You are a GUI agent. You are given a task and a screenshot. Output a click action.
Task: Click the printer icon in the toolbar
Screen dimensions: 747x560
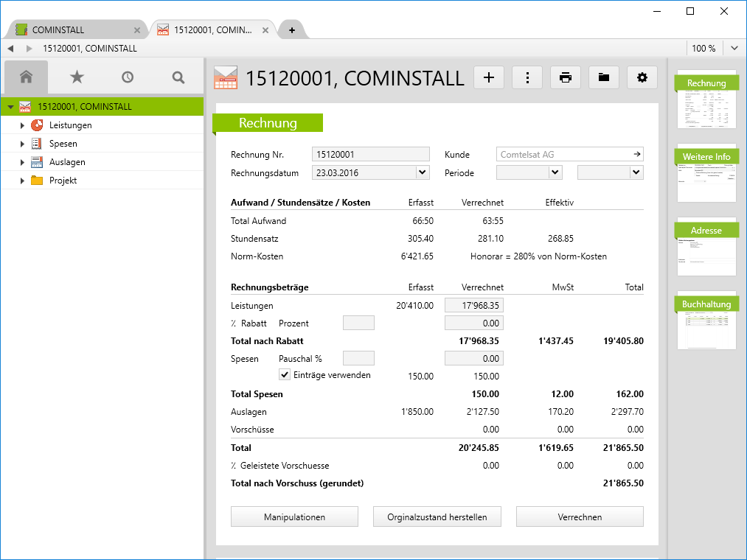coord(565,77)
